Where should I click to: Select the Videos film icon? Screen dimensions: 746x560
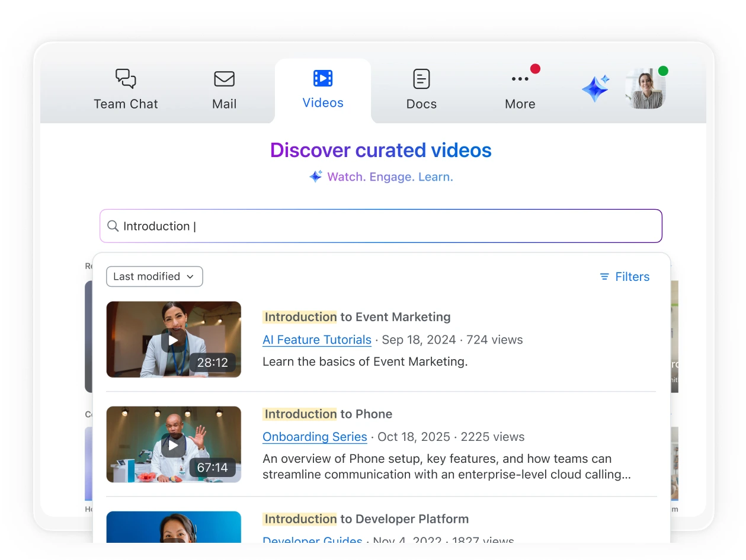pyautogui.click(x=323, y=78)
